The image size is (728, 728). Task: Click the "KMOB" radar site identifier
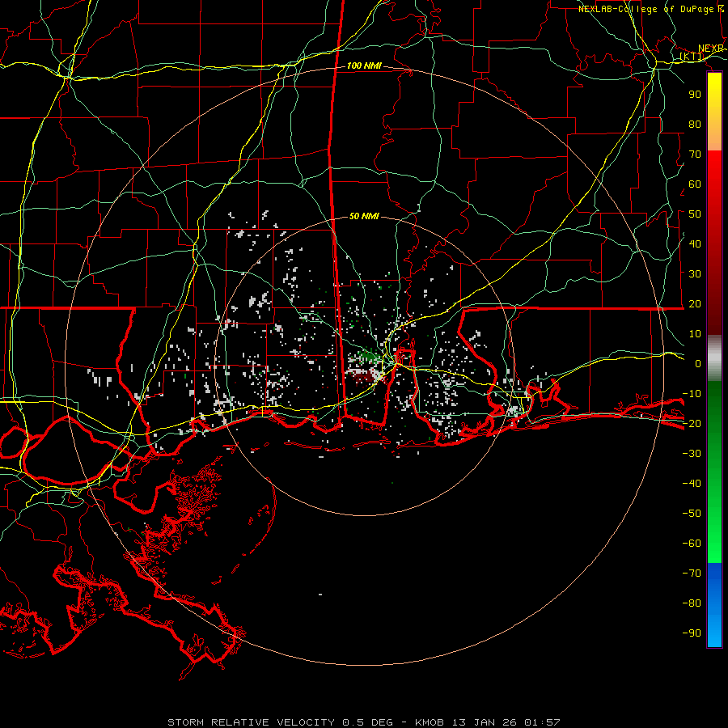430,722
